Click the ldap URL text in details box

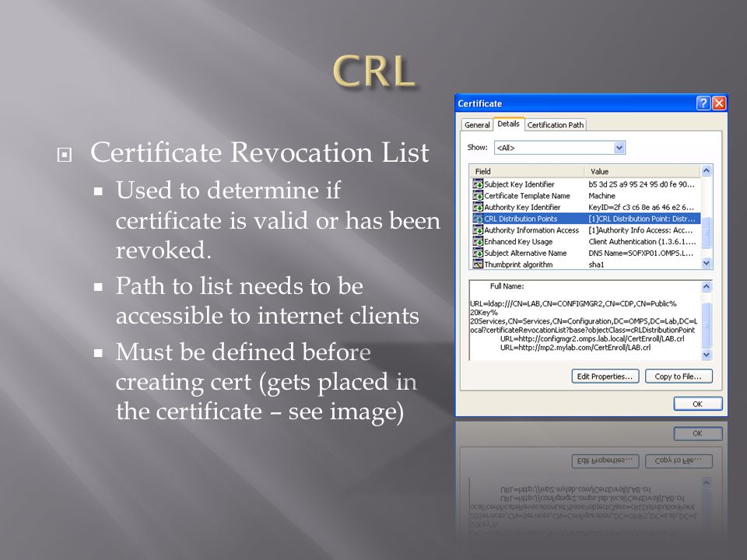(x=584, y=317)
